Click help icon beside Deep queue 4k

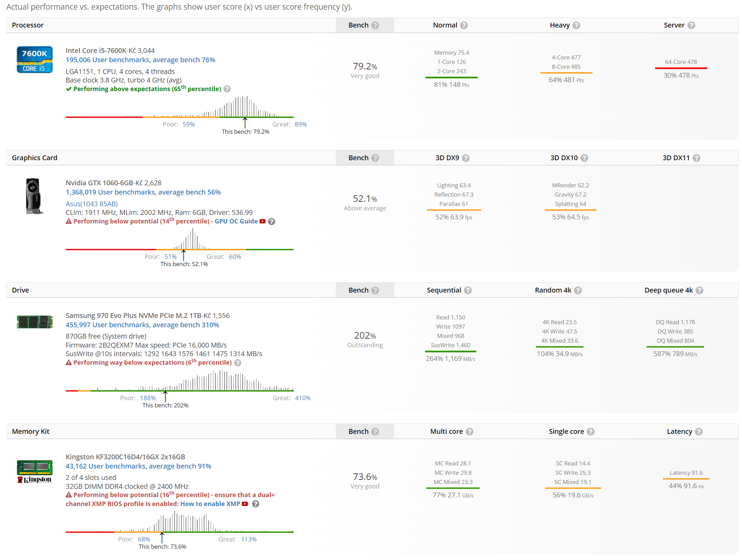(699, 290)
